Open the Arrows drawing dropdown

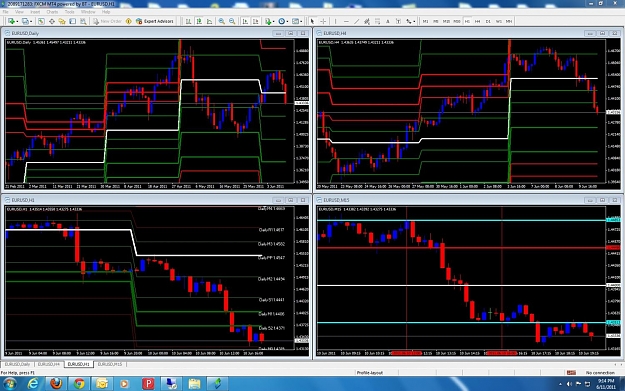411,21
